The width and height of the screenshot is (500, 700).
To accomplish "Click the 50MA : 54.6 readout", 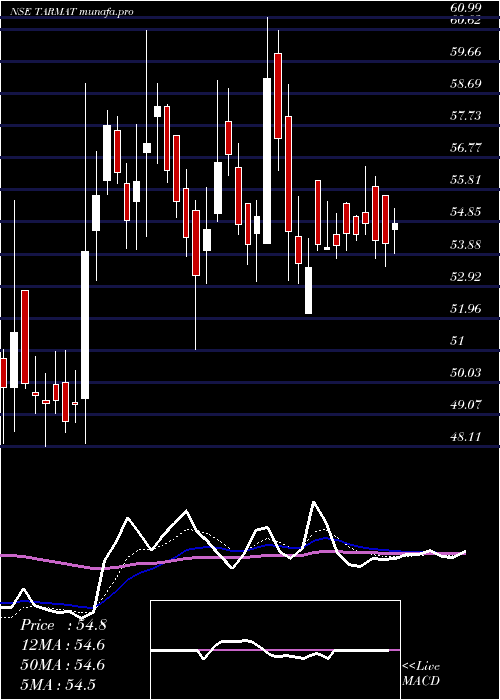I will [x=62, y=665].
